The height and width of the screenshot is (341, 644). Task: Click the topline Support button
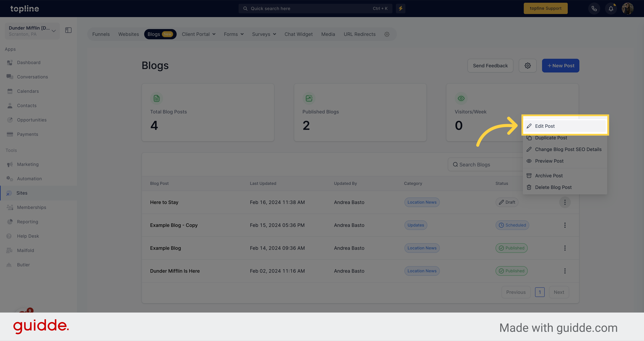(546, 9)
